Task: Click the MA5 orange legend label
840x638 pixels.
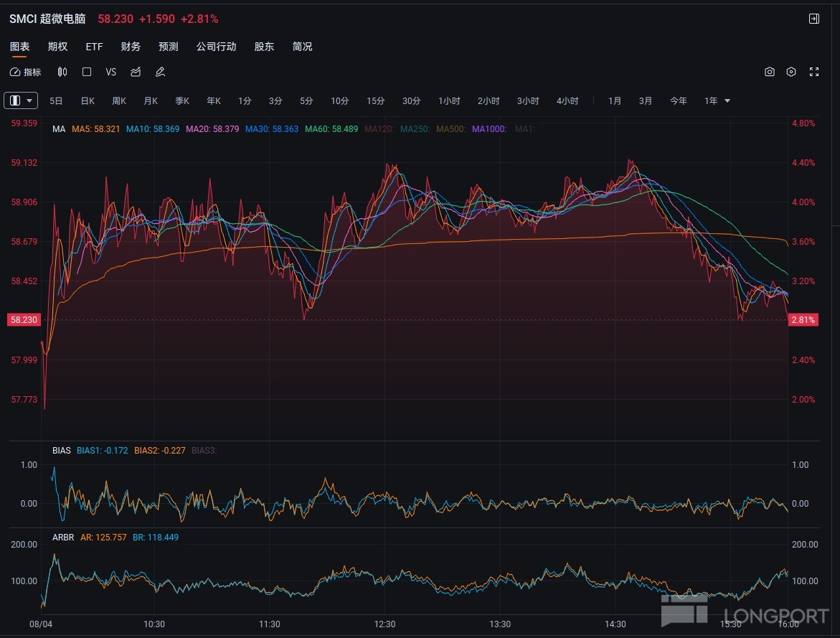Action: click(95, 129)
